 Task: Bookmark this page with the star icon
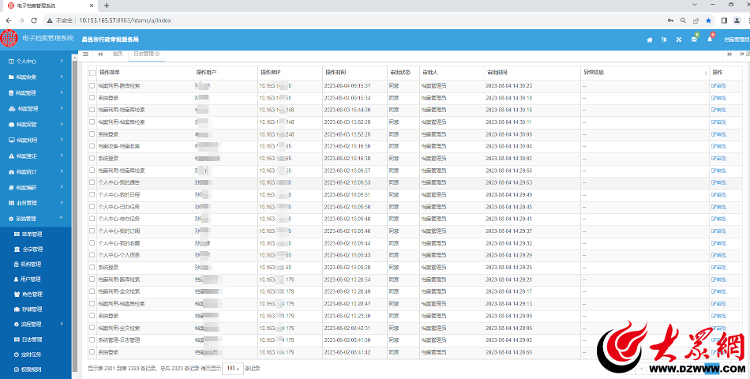708,21
